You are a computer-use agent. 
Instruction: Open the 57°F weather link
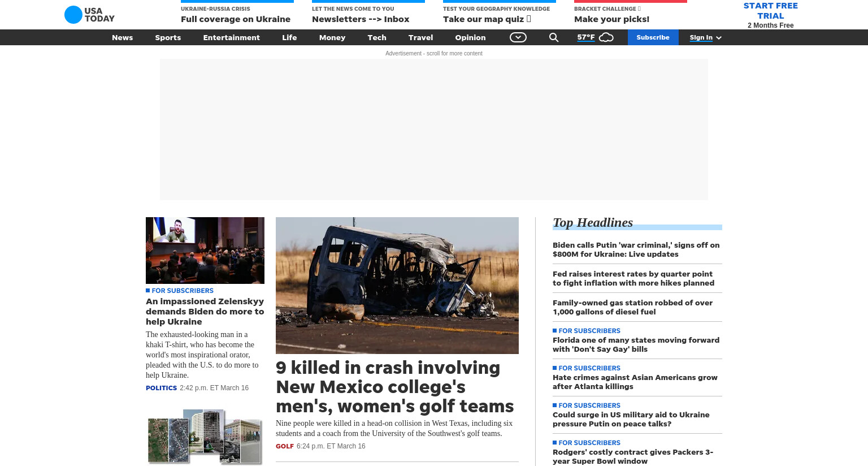click(x=586, y=37)
